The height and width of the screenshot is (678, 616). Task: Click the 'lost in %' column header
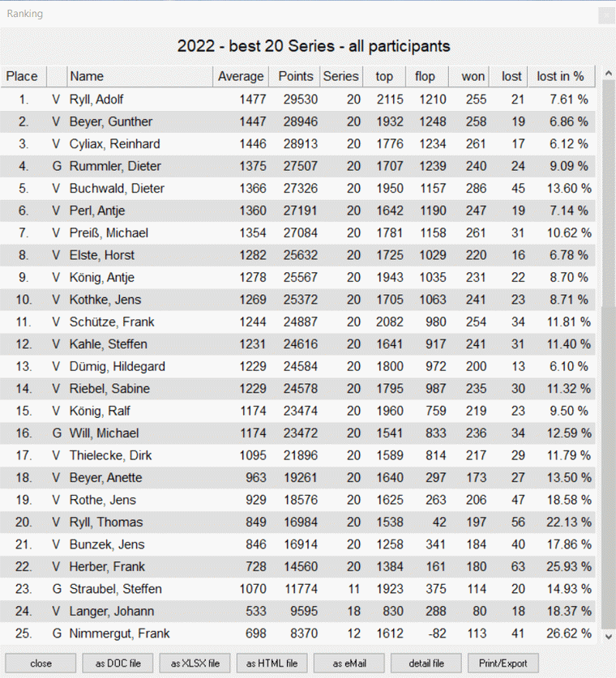click(x=561, y=76)
